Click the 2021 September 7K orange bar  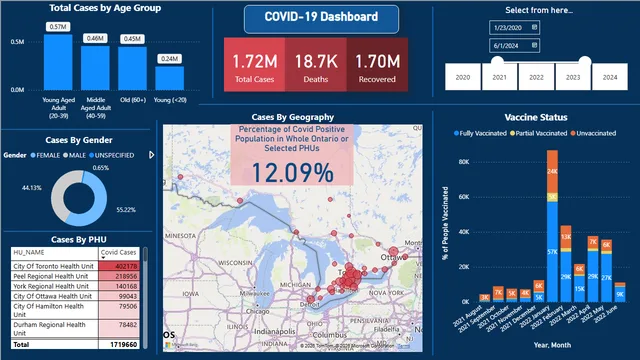click(498, 293)
